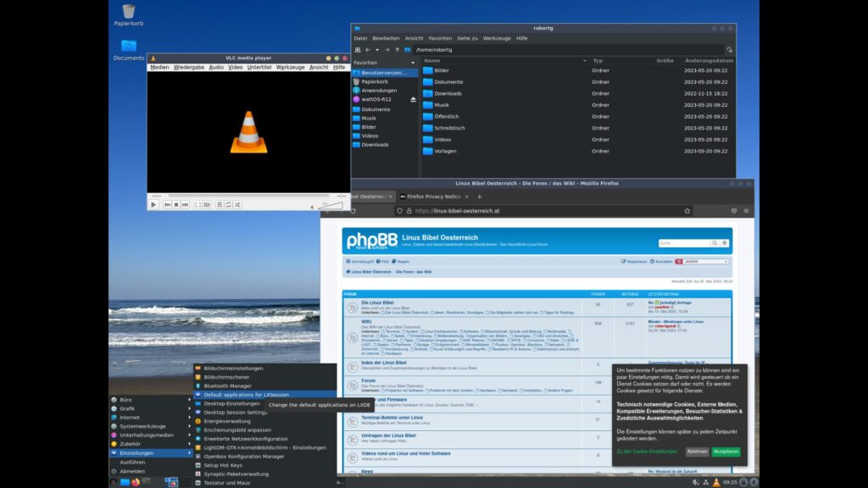Open the Firefox hamburger menu
Viewport: 868px width, 488px height.
point(746,211)
